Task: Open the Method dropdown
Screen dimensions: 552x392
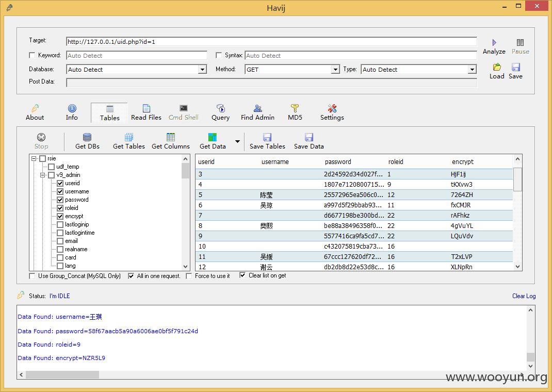Action: pyautogui.click(x=335, y=70)
